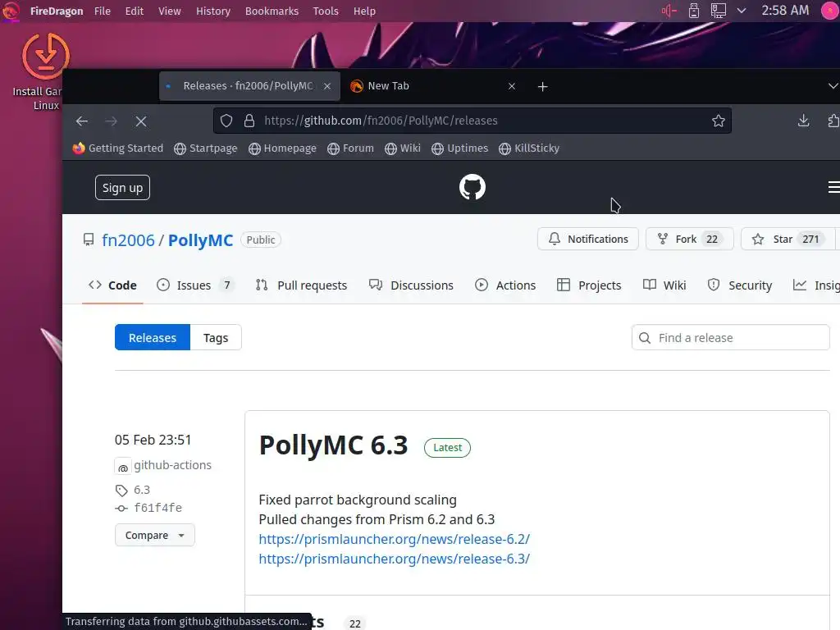Open the History menu
Viewport: 840px width, 630px height.
(x=212, y=11)
